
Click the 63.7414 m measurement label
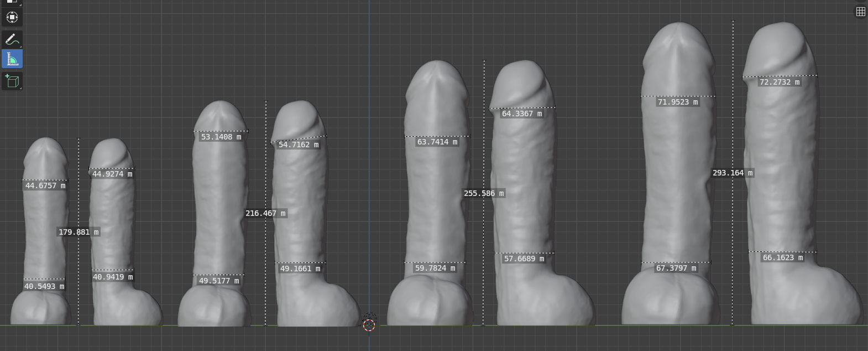coord(437,142)
